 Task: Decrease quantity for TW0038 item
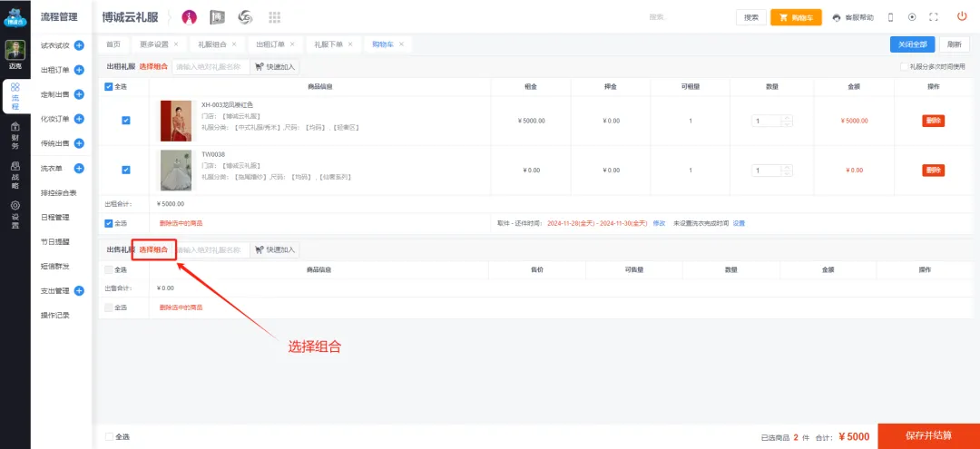pos(787,173)
